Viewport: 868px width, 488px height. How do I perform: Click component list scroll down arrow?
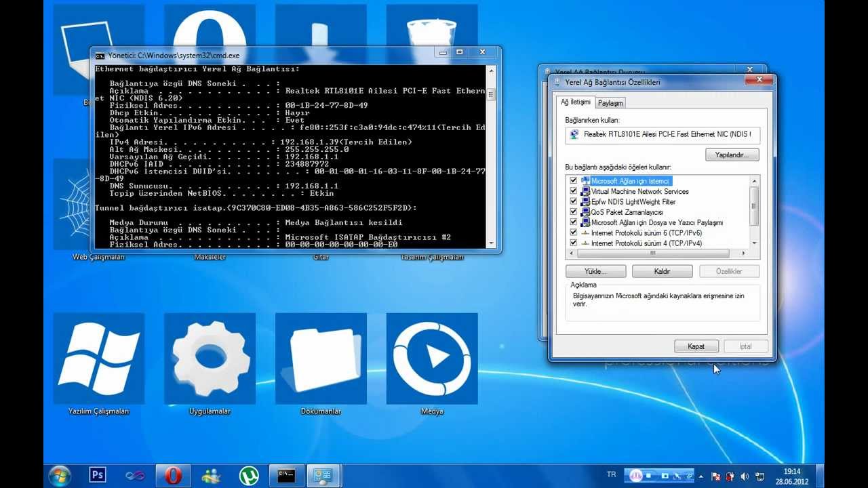tap(754, 243)
